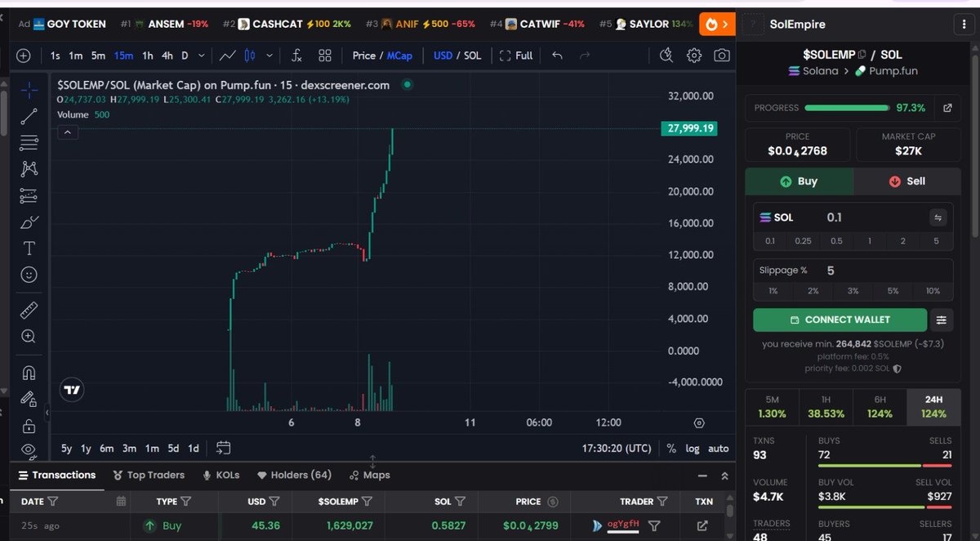Select the 5y date range
This screenshot has height=541, width=980.
click(67, 448)
